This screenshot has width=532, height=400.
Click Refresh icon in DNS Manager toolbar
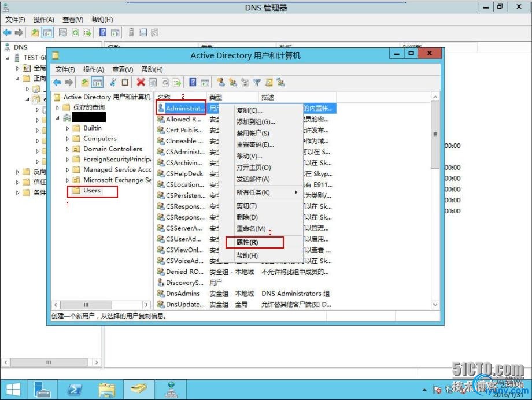click(75, 32)
